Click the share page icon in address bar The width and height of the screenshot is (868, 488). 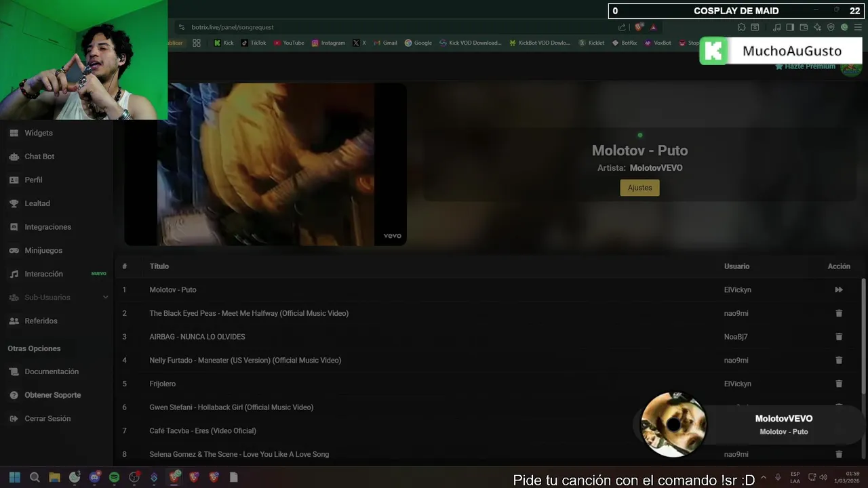tap(622, 27)
